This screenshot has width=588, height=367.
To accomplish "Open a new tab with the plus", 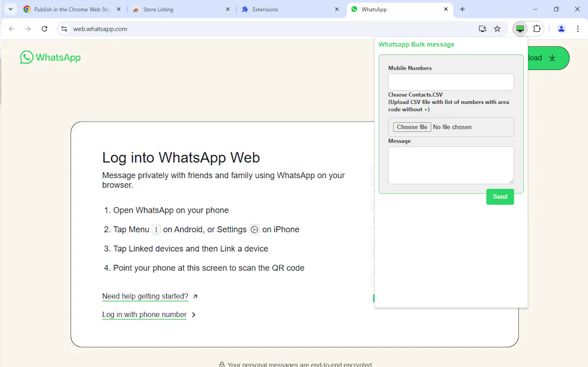I will click(463, 9).
